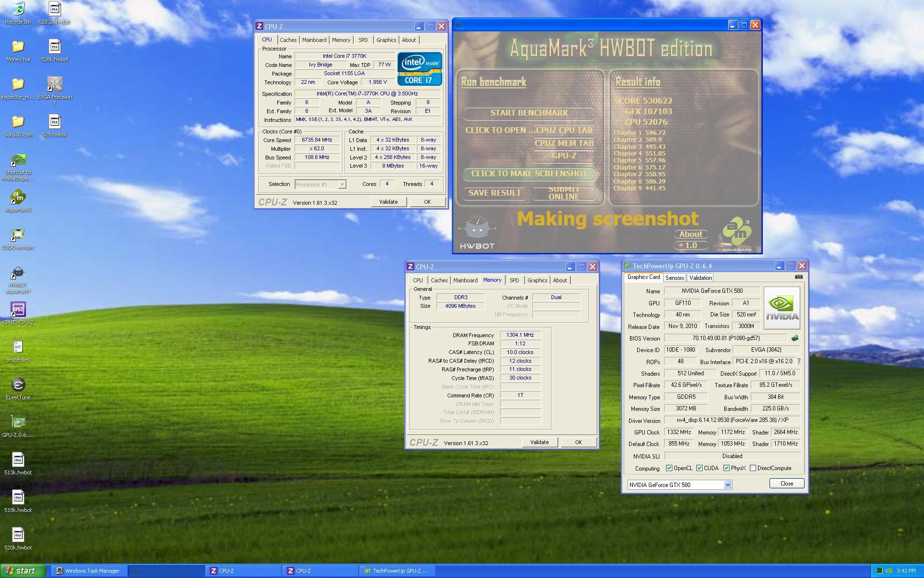Image resolution: width=924 pixels, height=578 pixels.
Task: Toggle the OpenCL checkbox
Action: tap(669, 468)
